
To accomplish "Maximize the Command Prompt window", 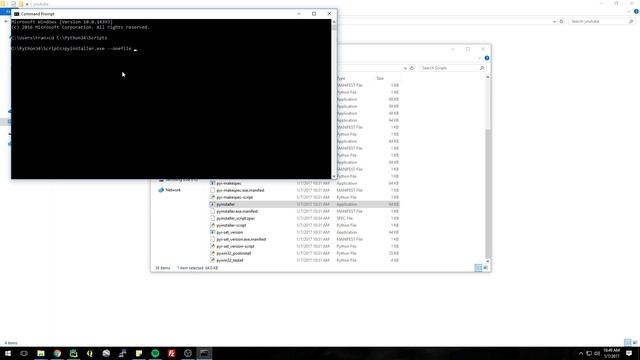I will [x=314, y=14].
